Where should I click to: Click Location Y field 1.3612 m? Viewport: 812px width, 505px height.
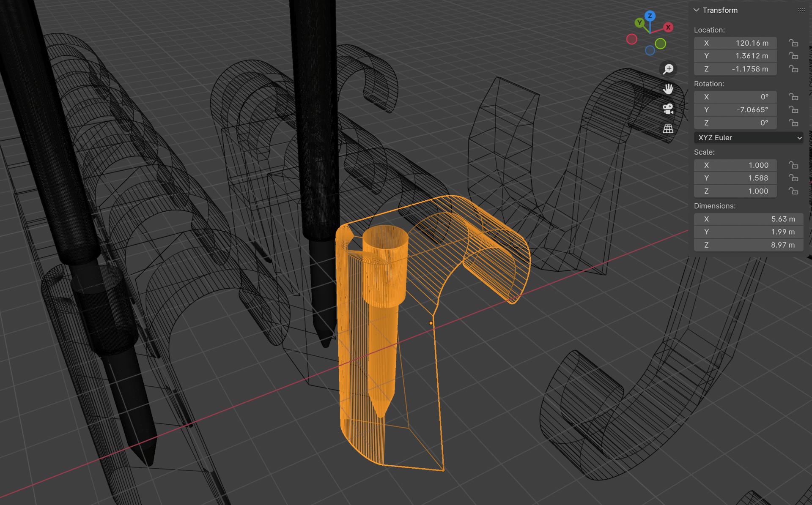point(735,56)
